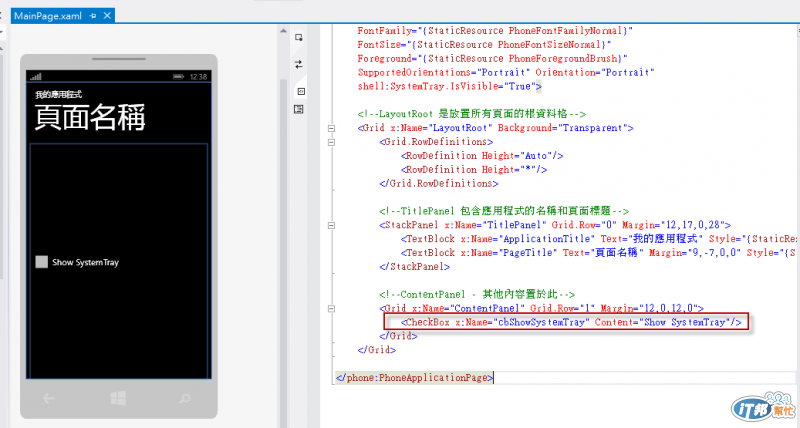Click the battery icon in the phone tray

pyautogui.click(x=178, y=77)
